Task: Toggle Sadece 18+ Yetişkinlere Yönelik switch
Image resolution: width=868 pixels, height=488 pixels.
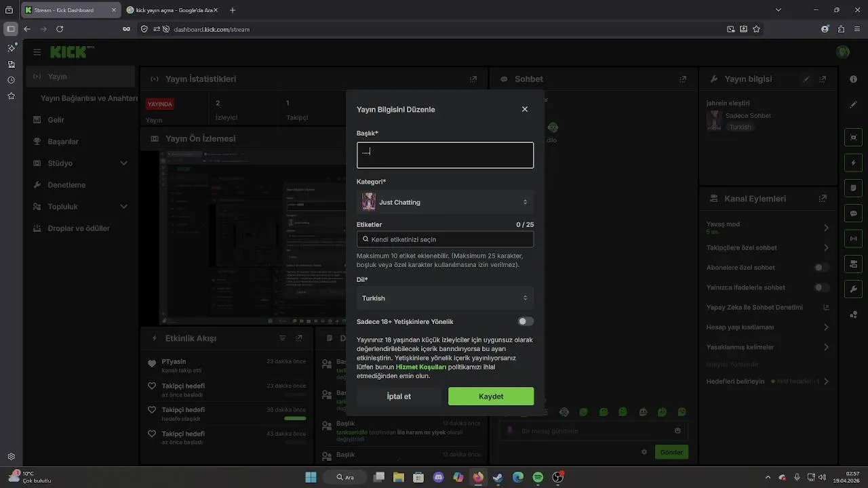Action: click(526, 321)
